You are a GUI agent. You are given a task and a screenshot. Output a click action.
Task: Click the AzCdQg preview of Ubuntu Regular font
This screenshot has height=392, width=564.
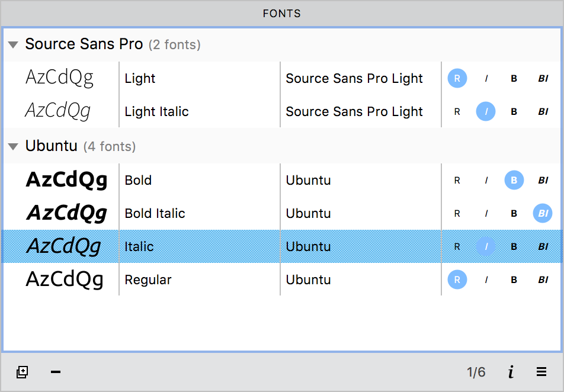pos(65,279)
